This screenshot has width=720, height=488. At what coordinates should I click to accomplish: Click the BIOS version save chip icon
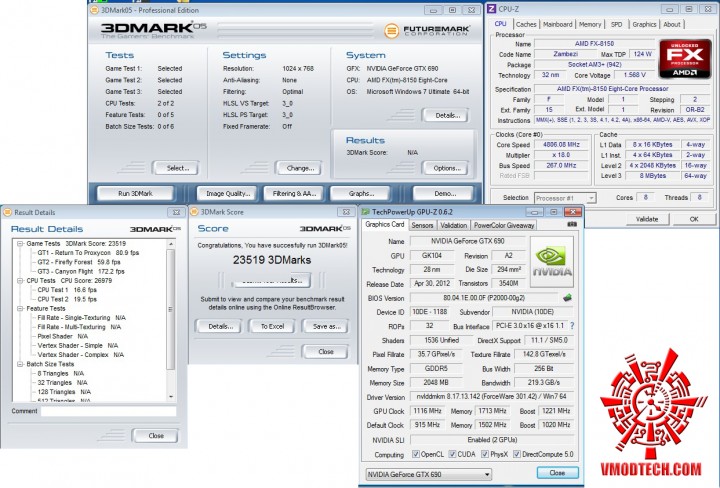click(x=568, y=298)
